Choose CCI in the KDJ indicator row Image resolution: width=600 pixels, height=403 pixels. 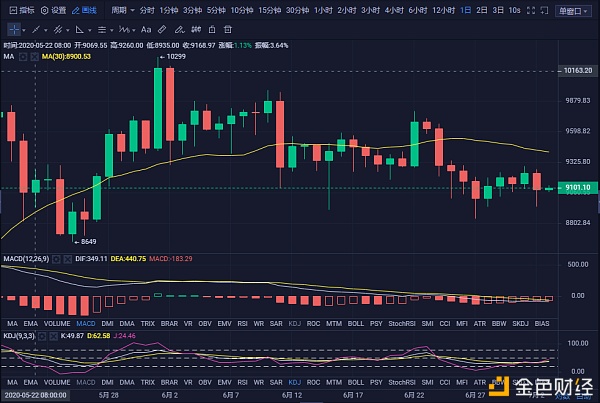pyautogui.click(x=445, y=382)
